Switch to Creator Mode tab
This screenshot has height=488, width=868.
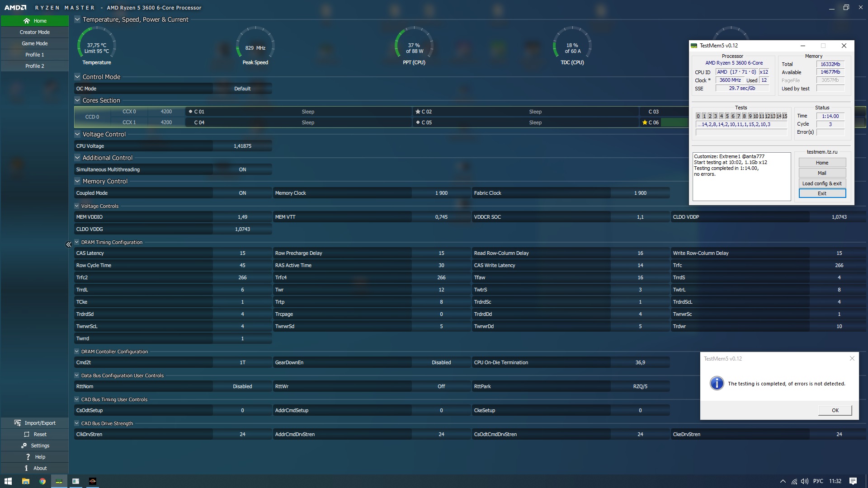[x=35, y=32]
